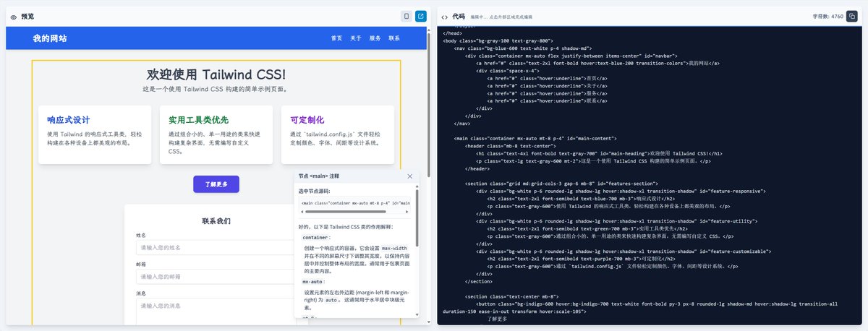Click the 消息 field label

coord(141,293)
